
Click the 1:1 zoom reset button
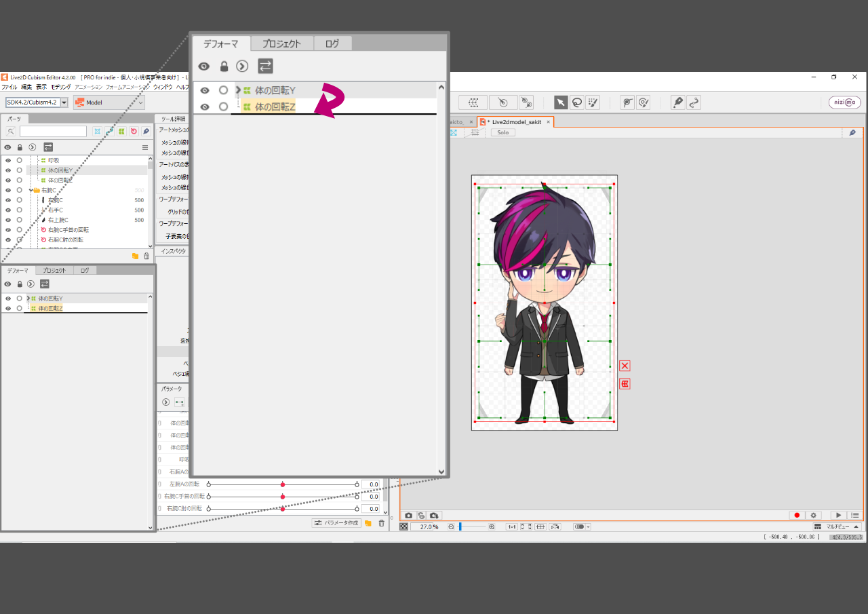coord(512,526)
